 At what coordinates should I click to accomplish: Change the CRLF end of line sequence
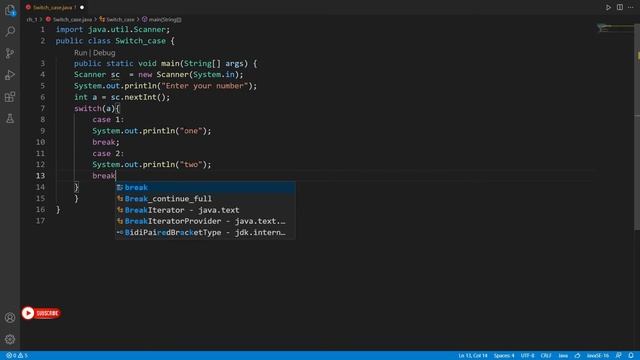546,356
